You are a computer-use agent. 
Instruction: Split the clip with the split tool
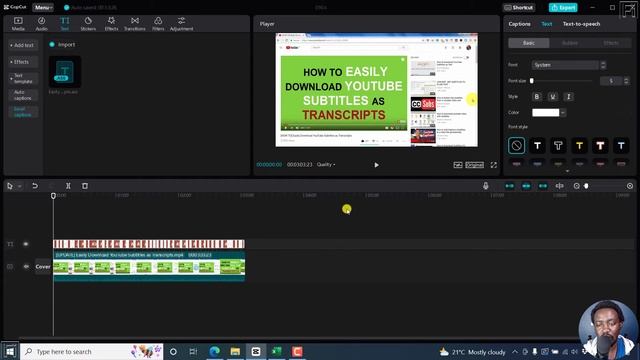point(68,186)
